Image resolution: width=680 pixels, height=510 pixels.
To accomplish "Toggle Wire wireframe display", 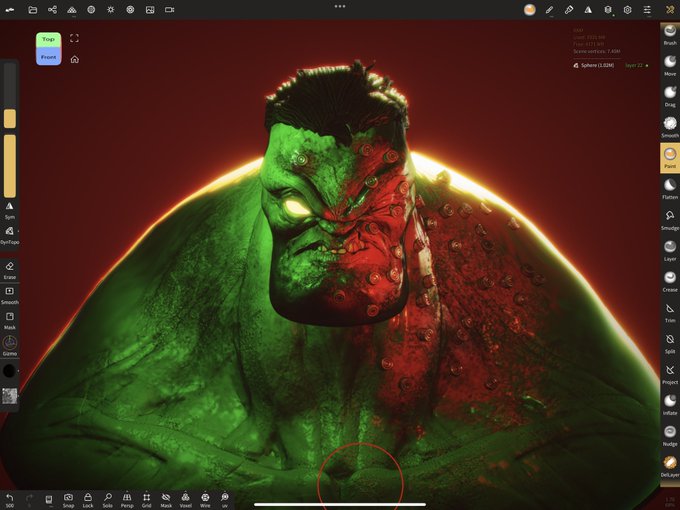I will coord(205,500).
